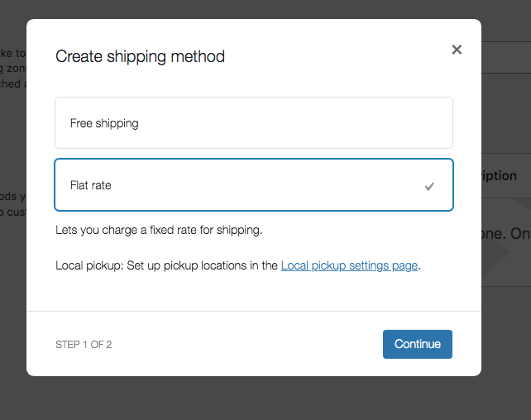Click background text right of the dialog
The image size is (531, 420).
(x=505, y=234)
